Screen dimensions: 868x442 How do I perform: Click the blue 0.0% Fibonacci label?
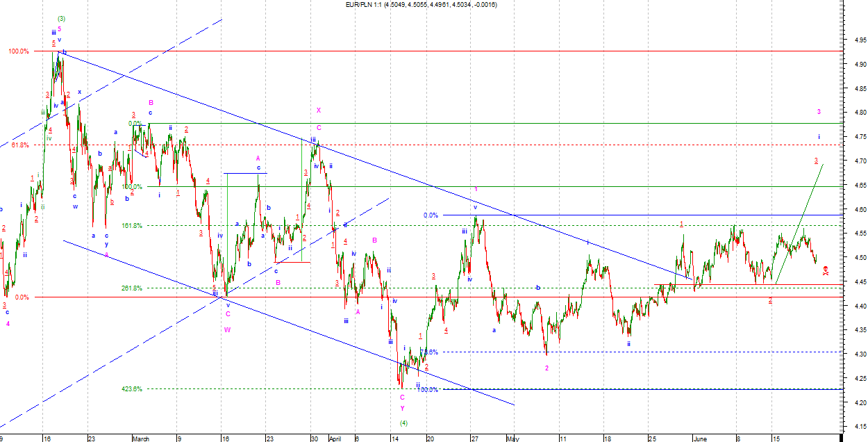(x=431, y=215)
